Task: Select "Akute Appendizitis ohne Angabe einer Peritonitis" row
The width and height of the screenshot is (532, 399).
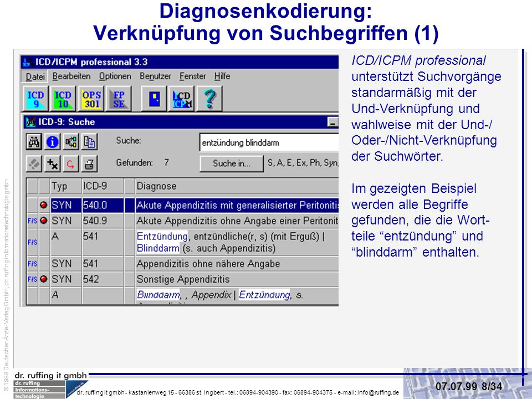Action: 182,221
